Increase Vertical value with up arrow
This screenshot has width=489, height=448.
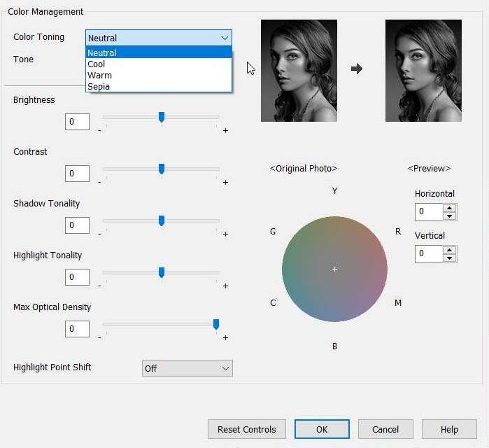pos(450,249)
